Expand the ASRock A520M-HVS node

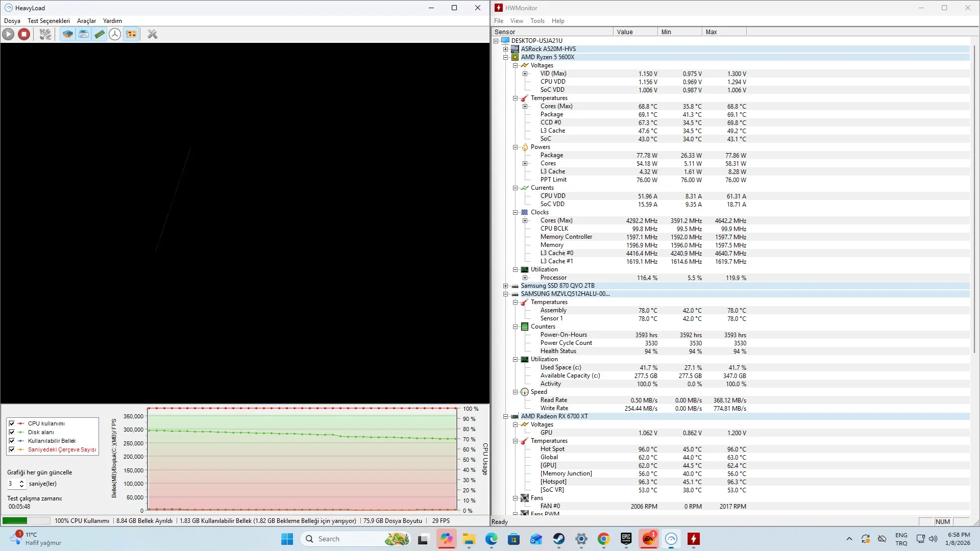tap(505, 49)
